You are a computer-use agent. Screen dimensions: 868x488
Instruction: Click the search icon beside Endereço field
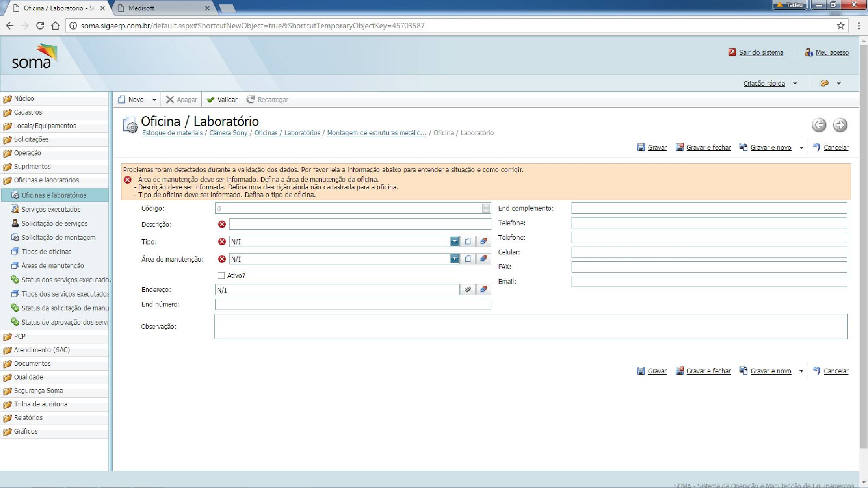(467, 290)
